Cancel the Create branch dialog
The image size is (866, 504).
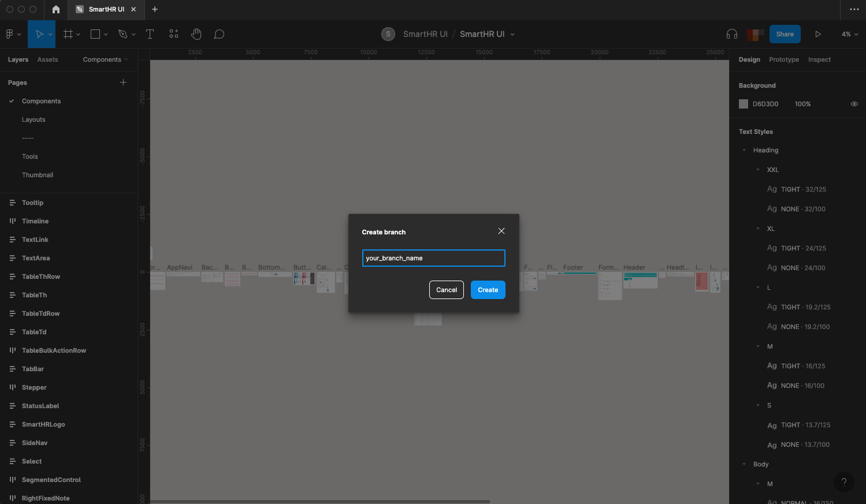click(x=446, y=290)
